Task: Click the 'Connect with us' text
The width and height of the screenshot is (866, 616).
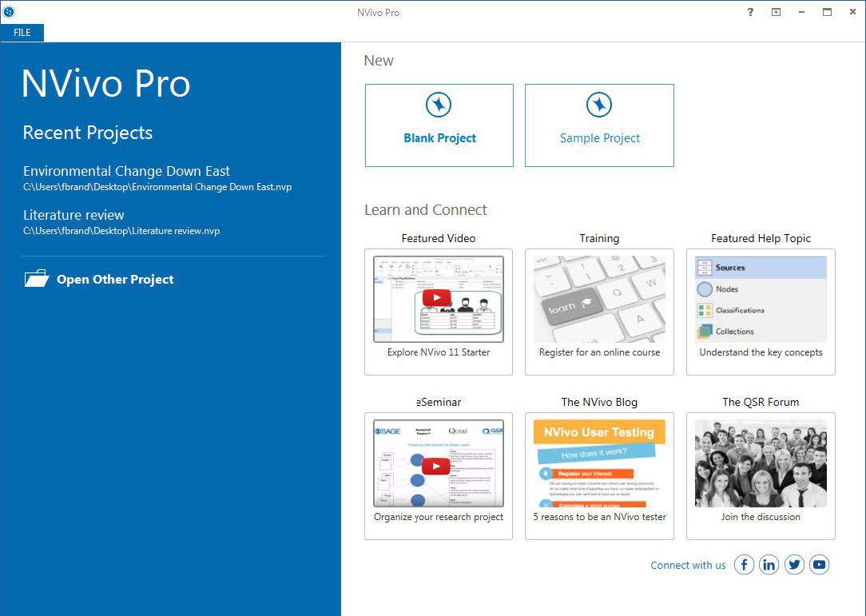Action: [688, 565]
